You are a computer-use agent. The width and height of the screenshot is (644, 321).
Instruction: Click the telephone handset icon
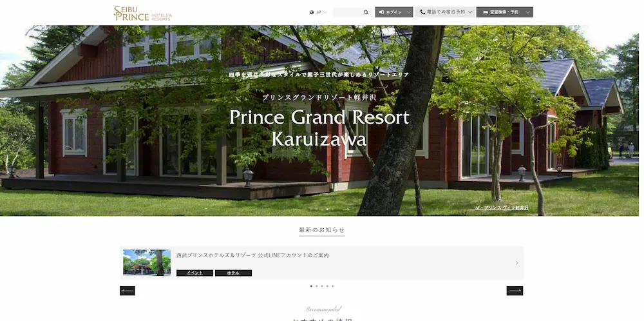coord(422,12)
